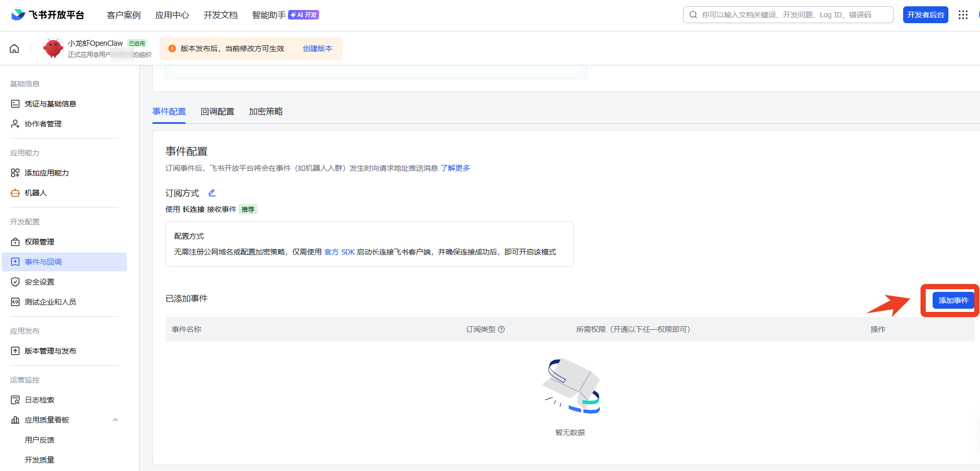The width and height of the screenshot is (980, 471).
Task: Click the help icon beside 订阅类型
Action: point(501,329)
